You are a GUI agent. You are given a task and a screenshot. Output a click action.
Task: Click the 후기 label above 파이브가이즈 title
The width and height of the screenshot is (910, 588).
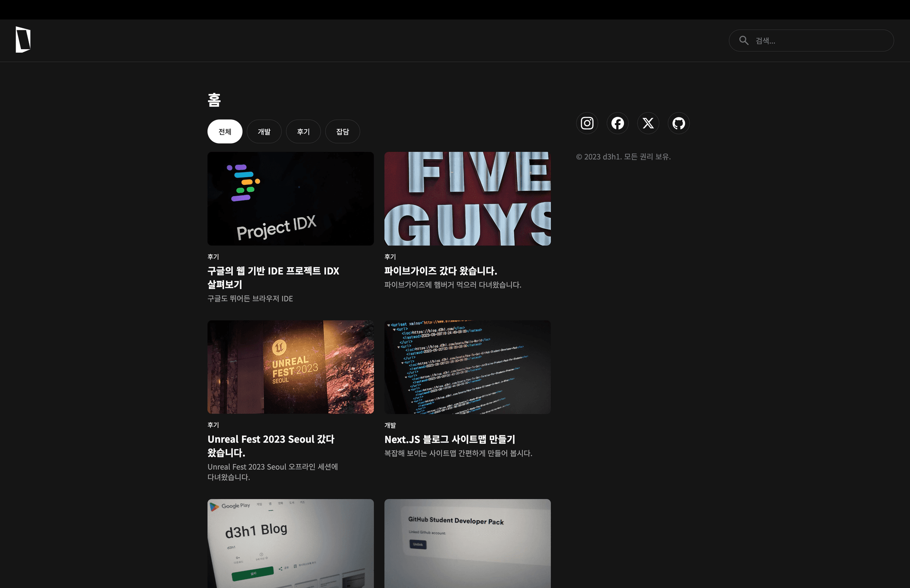(x=390, y=257)
